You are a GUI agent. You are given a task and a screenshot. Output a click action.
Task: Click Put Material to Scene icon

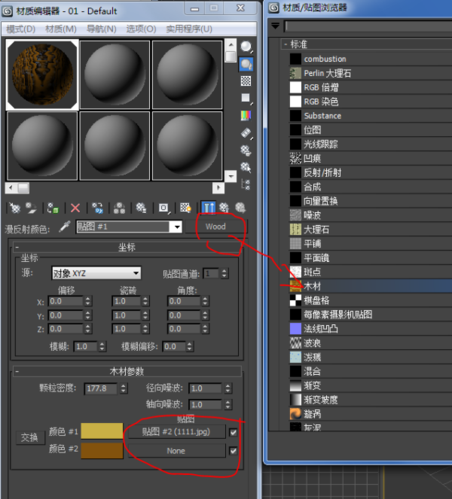(31, 208)
